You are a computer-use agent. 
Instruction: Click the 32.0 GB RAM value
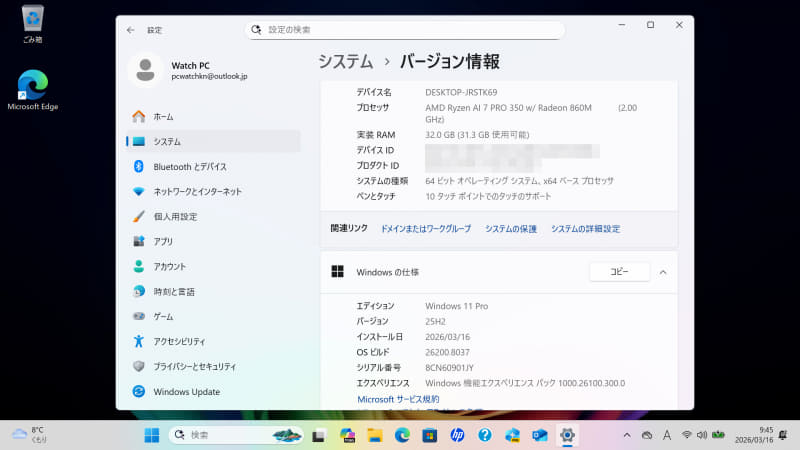(x=477, y=135)
